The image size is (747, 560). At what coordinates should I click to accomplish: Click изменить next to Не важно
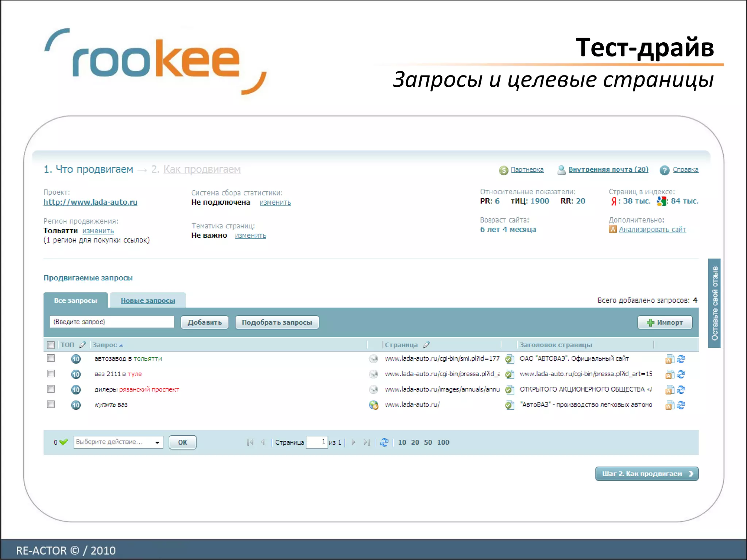pos(251,236)
